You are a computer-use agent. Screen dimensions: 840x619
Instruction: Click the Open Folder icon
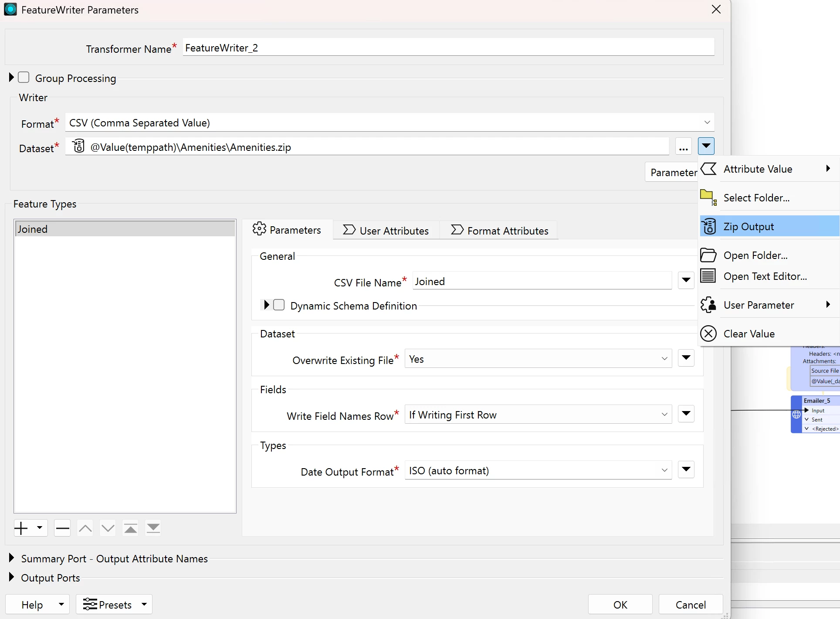click(x=708, y=255)
